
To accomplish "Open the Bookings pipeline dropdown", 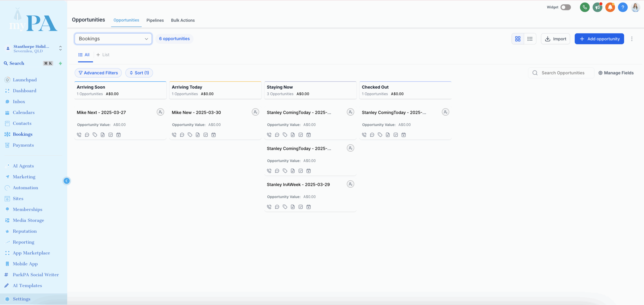I will pyautogui.click(x=113, y=39).
